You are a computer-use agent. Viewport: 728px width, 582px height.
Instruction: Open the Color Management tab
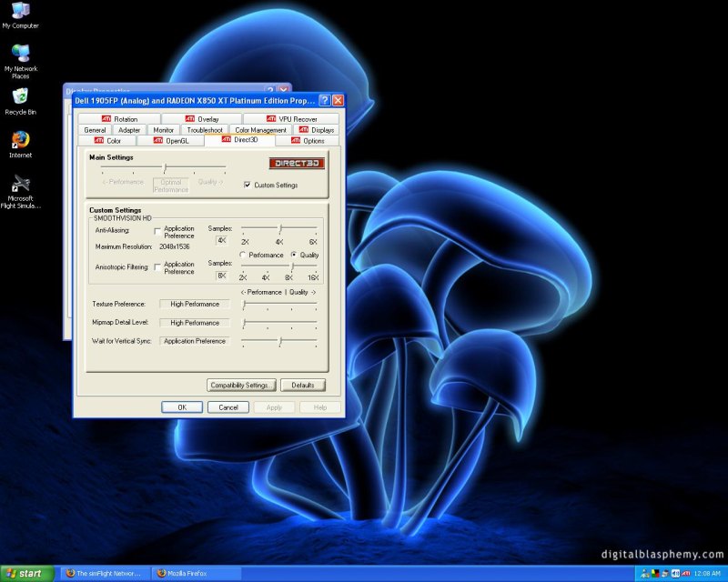pos(261,129)
